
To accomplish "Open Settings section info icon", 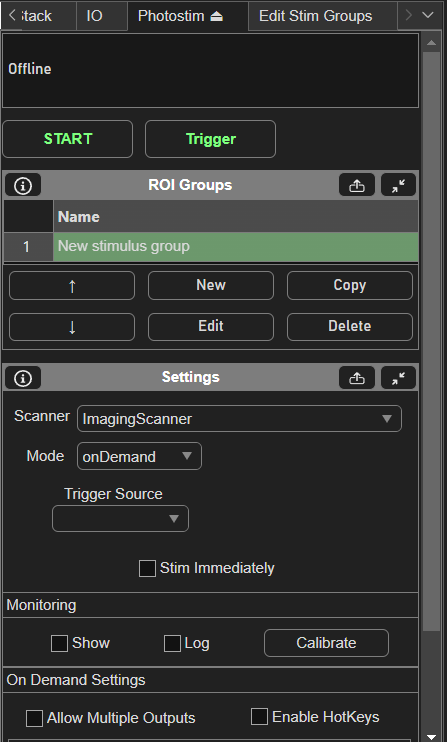I will click(x=23, y=378).
